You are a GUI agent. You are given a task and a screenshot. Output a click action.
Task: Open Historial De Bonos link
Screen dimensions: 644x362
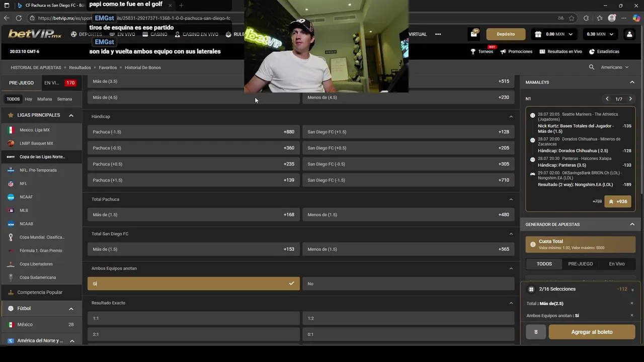click(143, 67)
